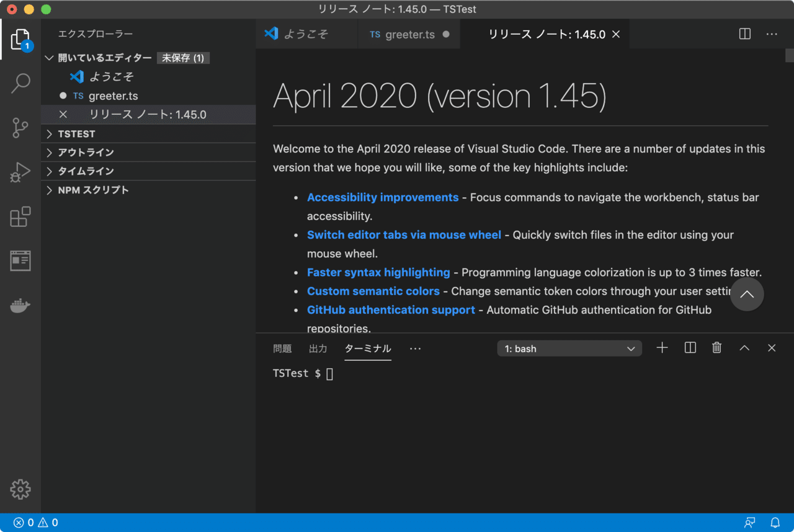Open the Extensions view
794x532 pixels.
click(20, 216)
